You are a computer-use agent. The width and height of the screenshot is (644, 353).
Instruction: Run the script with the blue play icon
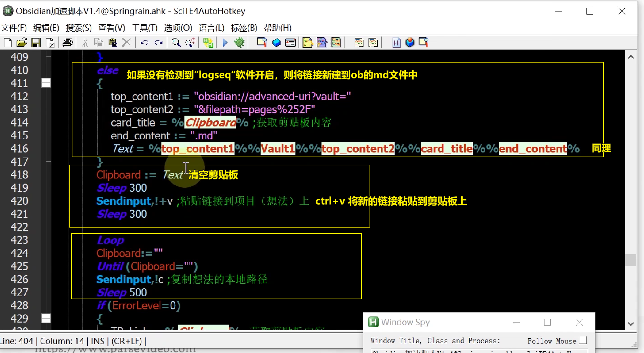[225, 43]
